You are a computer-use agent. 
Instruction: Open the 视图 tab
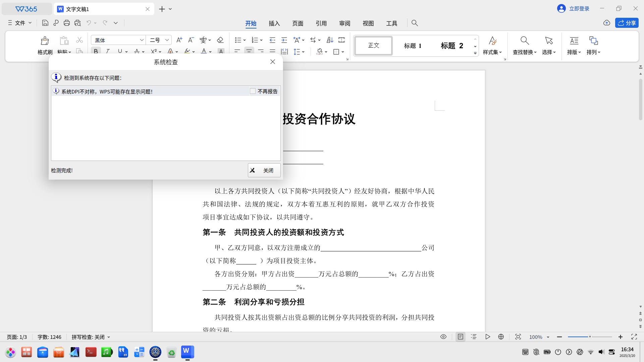pyautogui.click(x=368, y=23)
